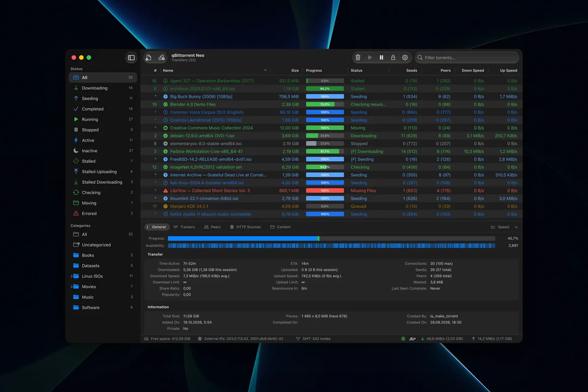Image resolution: width=588 pixels, height=392 pixels.
Task: Sort list by Name column header
Action: [x=214, y=70]
